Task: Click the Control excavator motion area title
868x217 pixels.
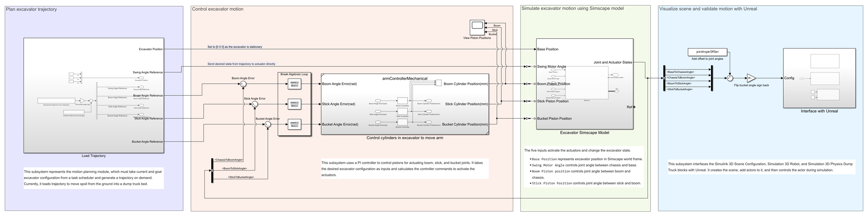Action: point(217,9)
